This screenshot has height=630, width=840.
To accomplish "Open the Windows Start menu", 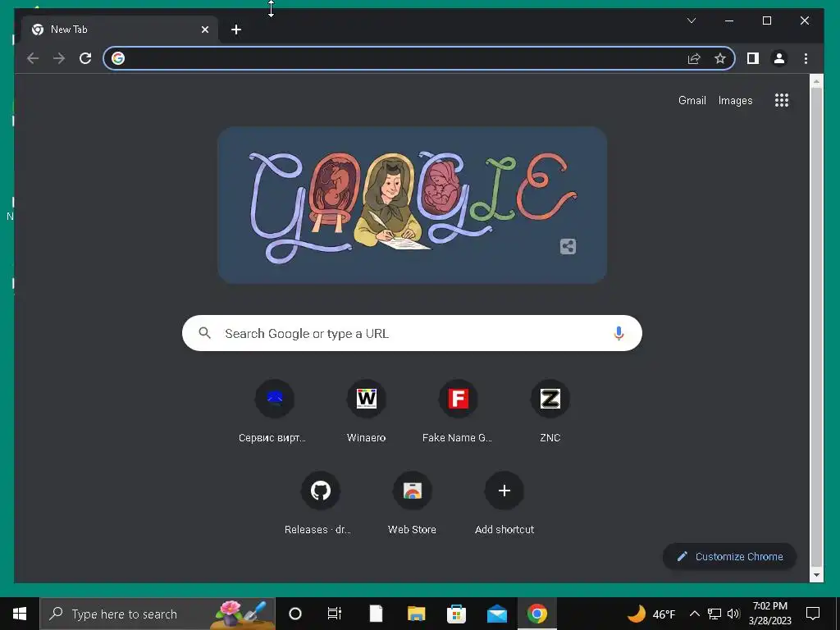I will coord(20,614).
